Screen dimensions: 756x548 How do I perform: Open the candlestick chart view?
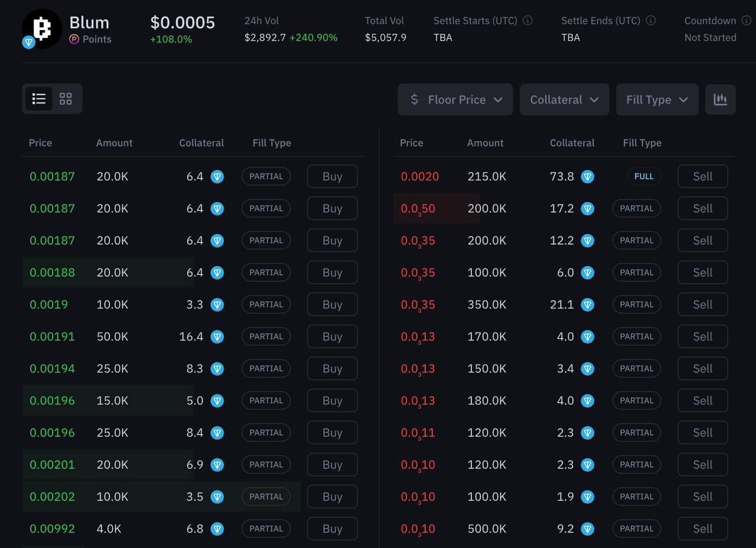720,99
